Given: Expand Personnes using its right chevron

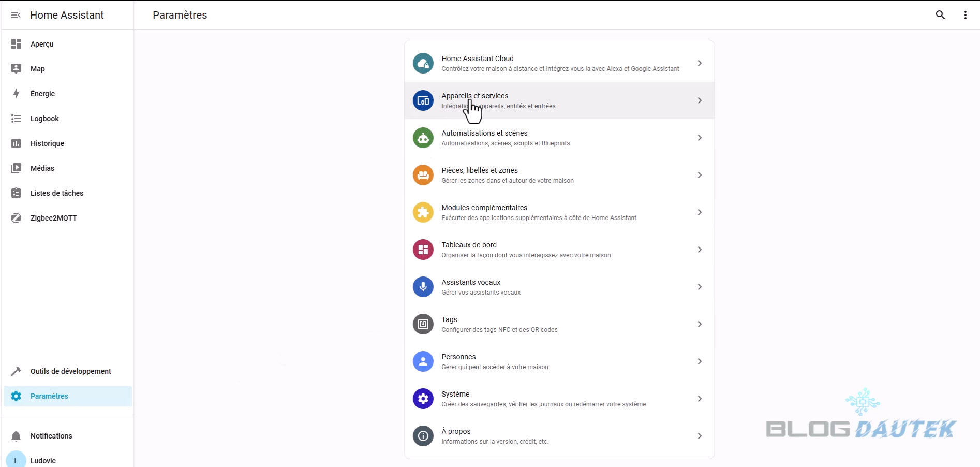Looking at the screenshot, I should tap(699, 361).
